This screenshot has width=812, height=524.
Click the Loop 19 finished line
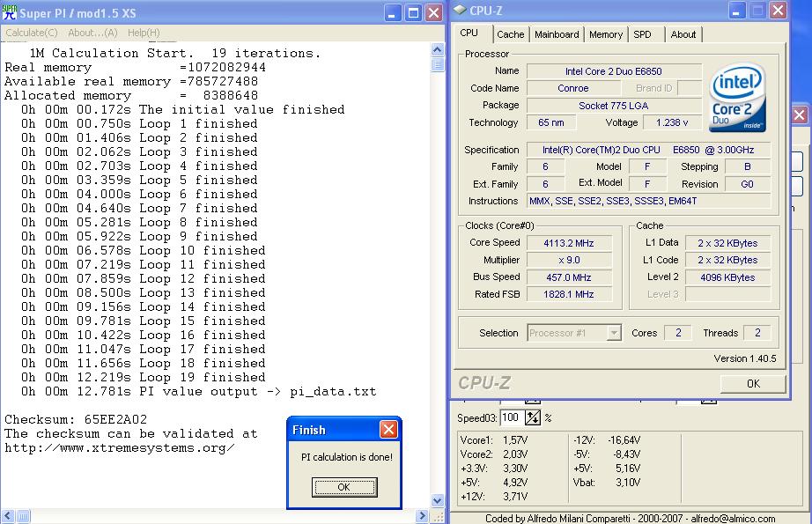[144, 377]
